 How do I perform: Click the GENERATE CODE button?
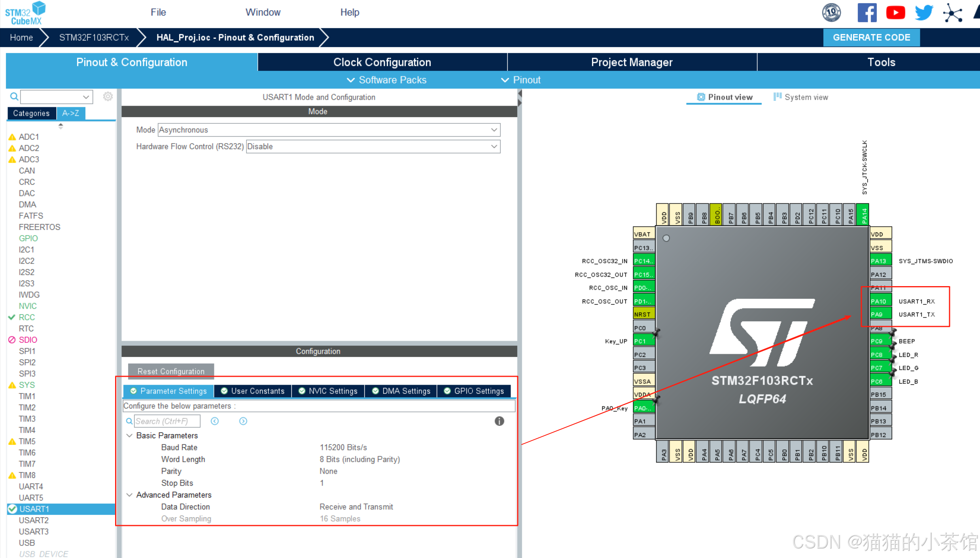click(x=871, y=38)
